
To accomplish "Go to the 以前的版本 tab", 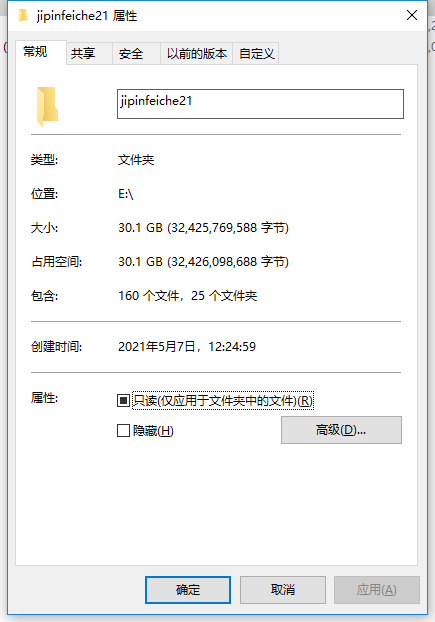I will [x=196, y=53].
